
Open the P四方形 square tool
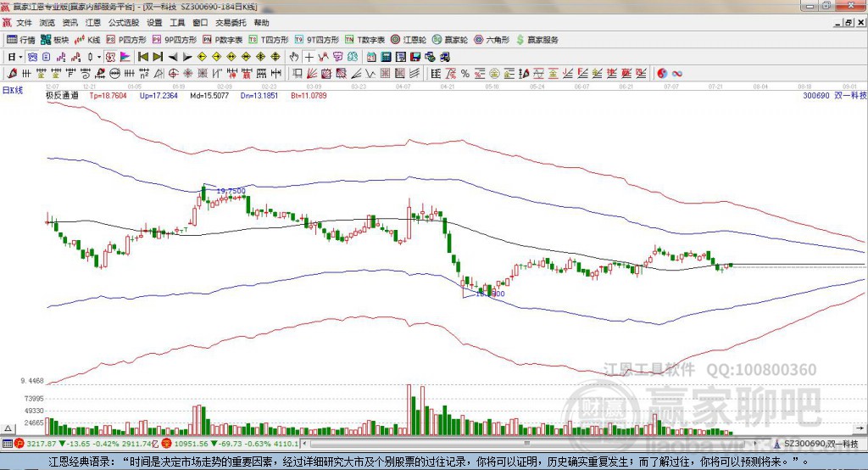tap(125, 40)
